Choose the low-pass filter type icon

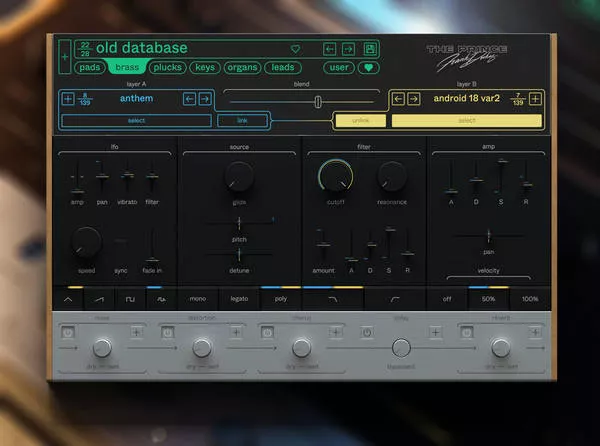(333, 299)
